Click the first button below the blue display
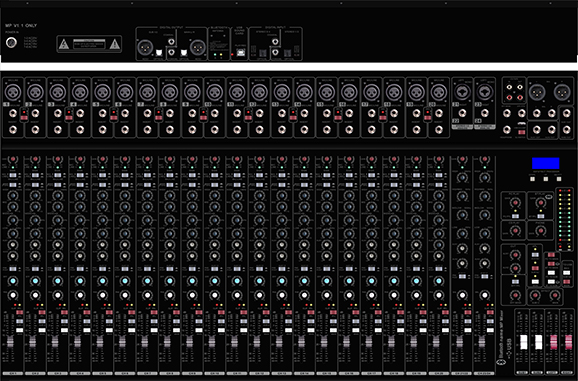The height and width of the screenshot is (381, 578). 532,179
